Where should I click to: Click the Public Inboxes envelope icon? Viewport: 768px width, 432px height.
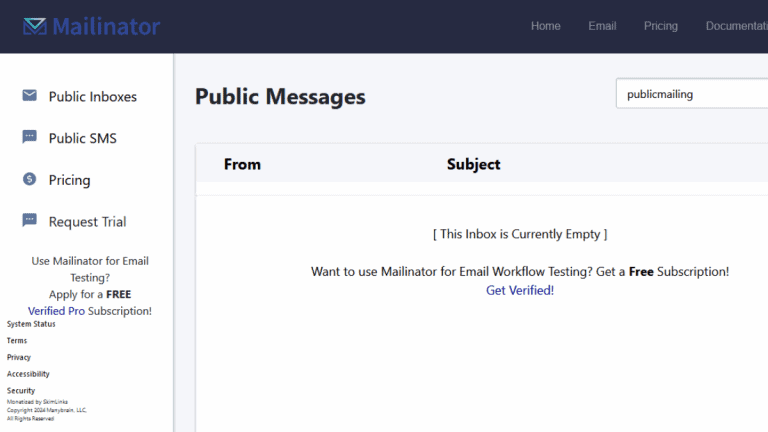pos(29,96)
